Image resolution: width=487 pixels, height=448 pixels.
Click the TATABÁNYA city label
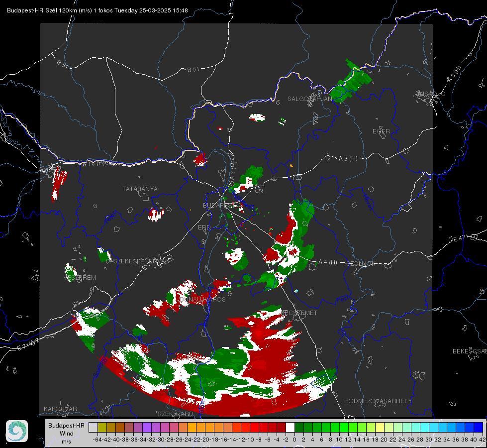pos(140,189)
